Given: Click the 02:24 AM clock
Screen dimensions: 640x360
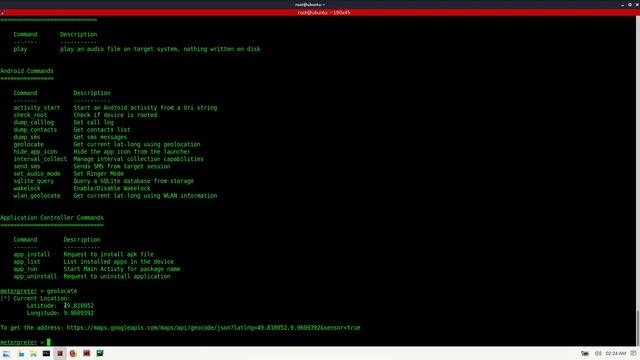Looking at the screenshot, I should tap(616, 353).
